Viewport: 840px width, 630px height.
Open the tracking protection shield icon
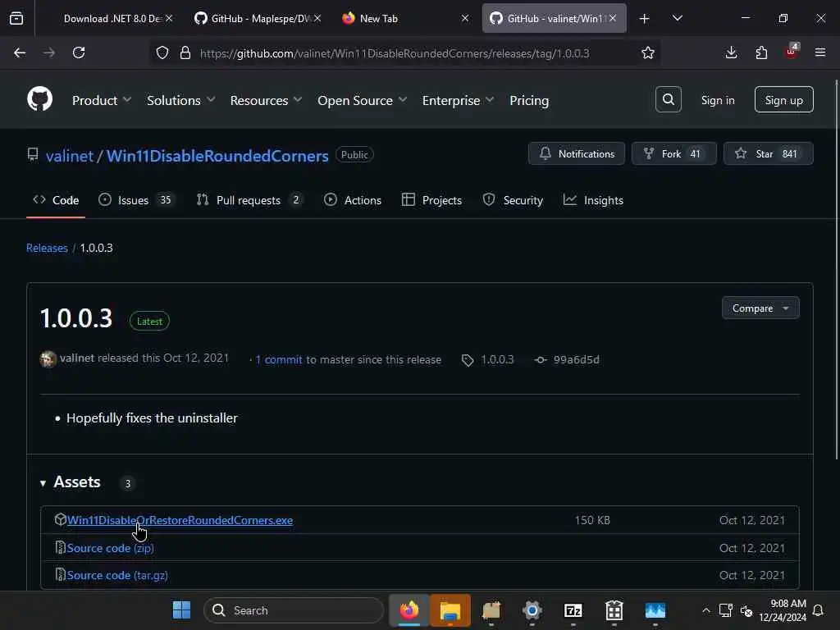point(162,52)
